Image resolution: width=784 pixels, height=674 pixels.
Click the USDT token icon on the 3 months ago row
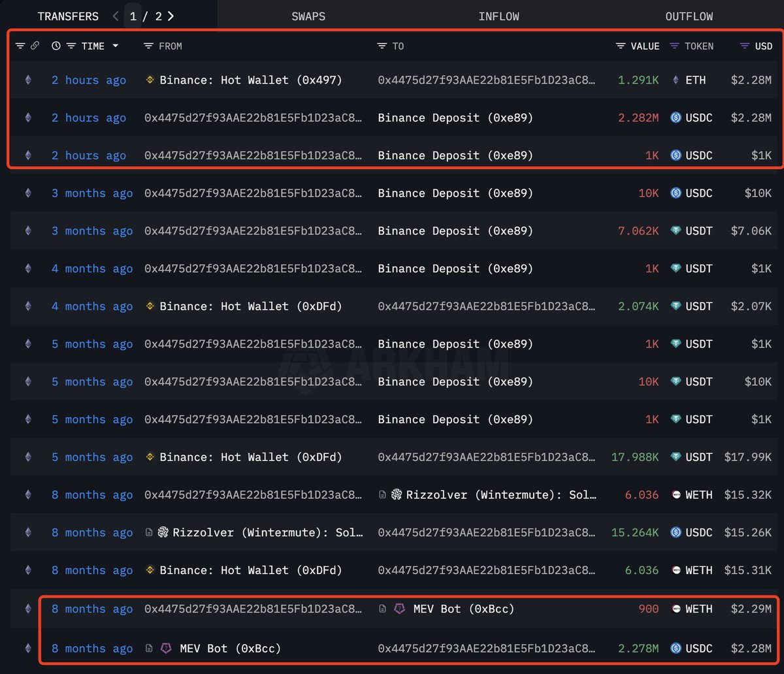click(676, 231)
